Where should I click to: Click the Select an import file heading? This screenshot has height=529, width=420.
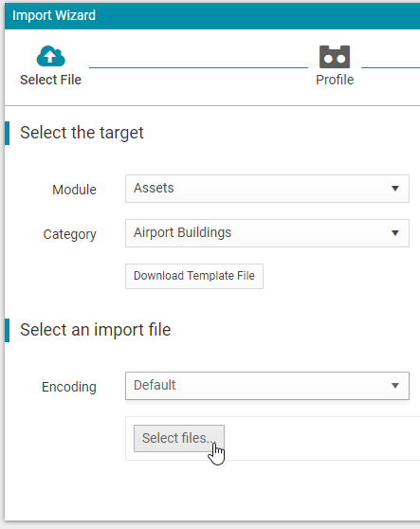[96, 330]
